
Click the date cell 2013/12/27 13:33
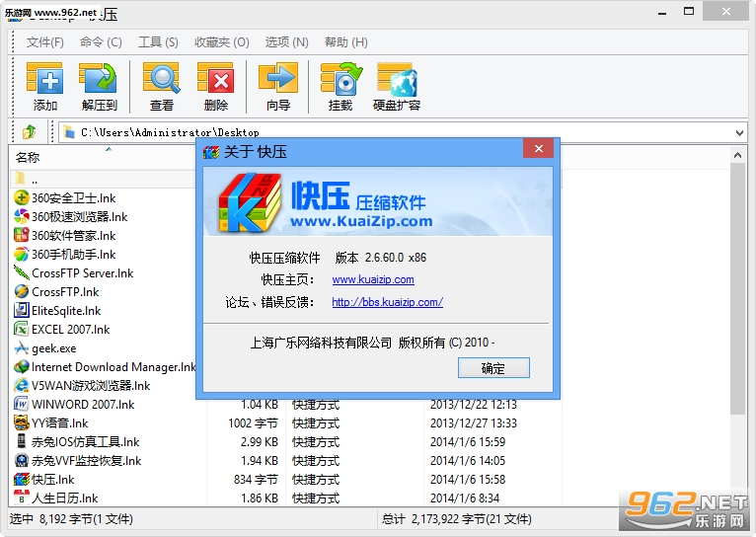tap(473, 423)
